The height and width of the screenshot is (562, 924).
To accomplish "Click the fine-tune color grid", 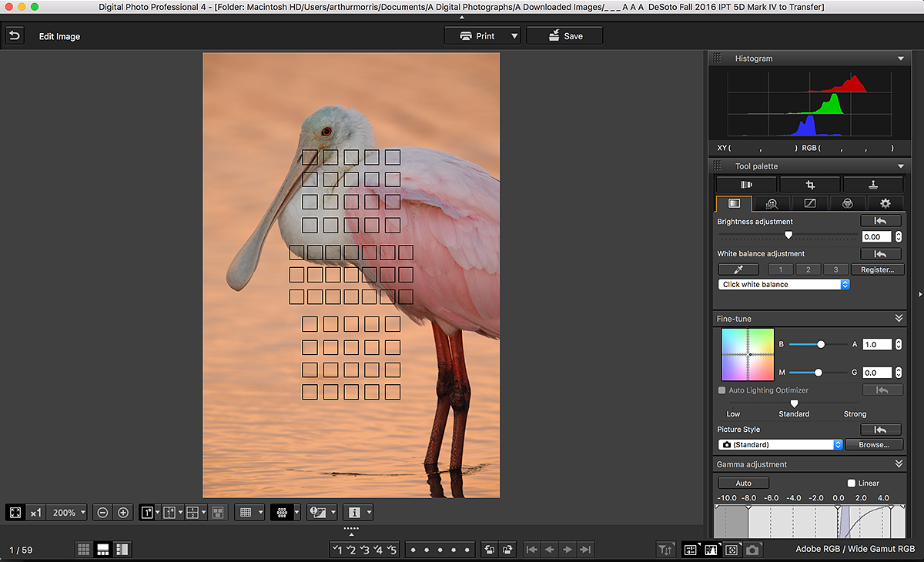I will (x=748, y=355).
